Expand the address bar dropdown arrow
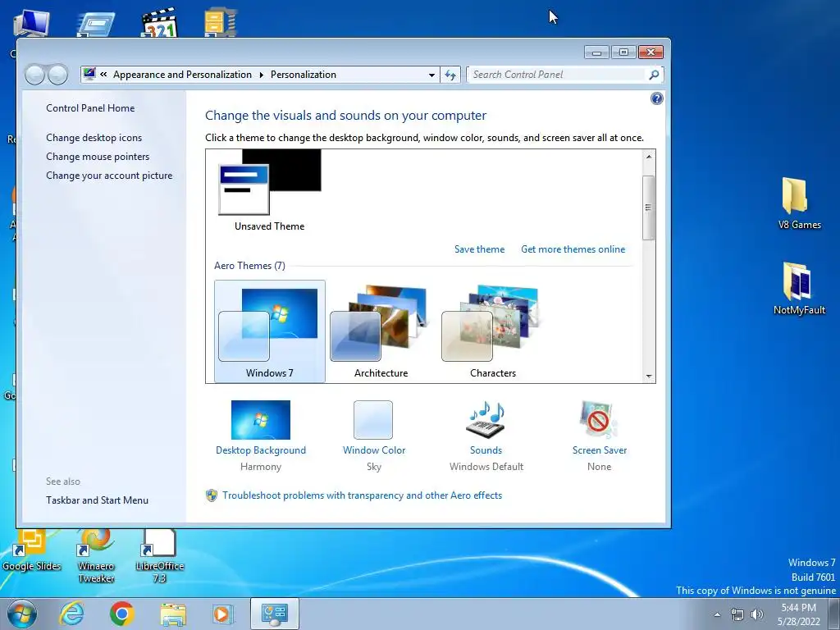Image resolution: width=840 pixels, height=630 pixels. (431, 75)
